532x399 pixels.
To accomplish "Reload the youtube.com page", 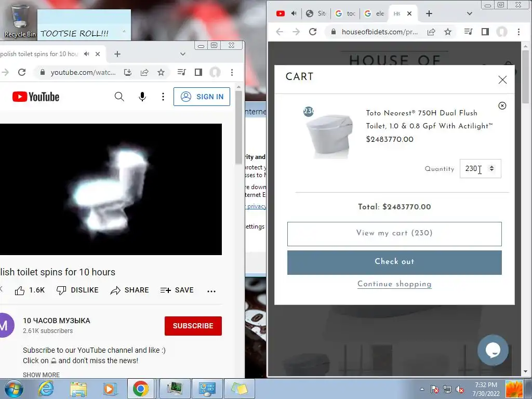I will (22, 72).
